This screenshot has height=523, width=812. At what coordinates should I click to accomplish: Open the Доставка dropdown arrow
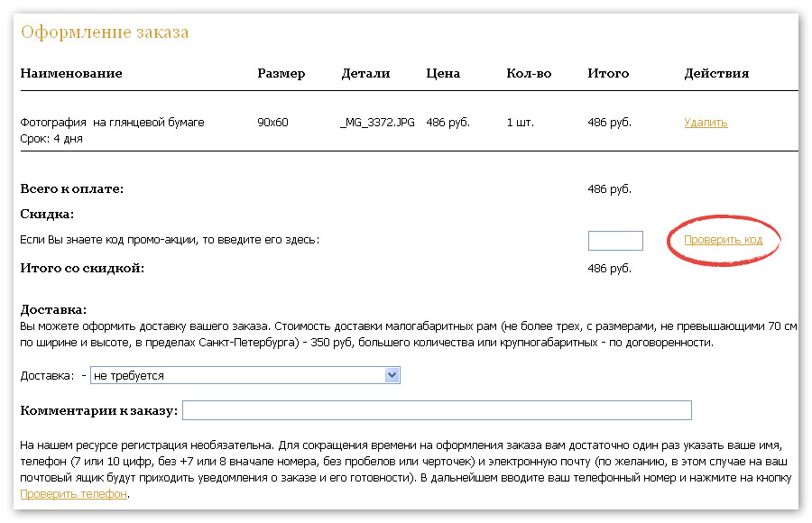point(392,375)
